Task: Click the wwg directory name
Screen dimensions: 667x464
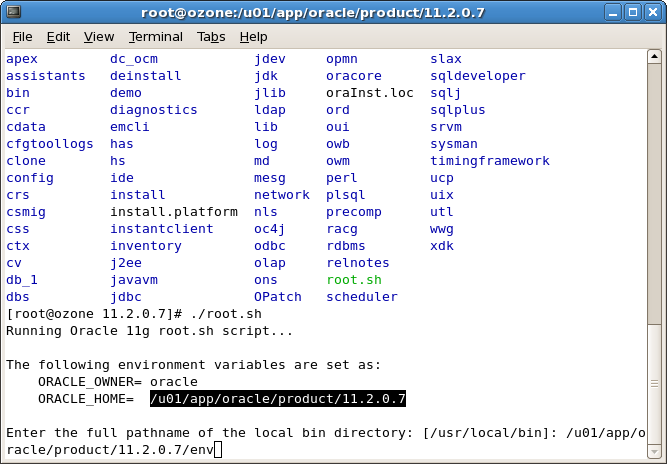Action: (442, 229)
